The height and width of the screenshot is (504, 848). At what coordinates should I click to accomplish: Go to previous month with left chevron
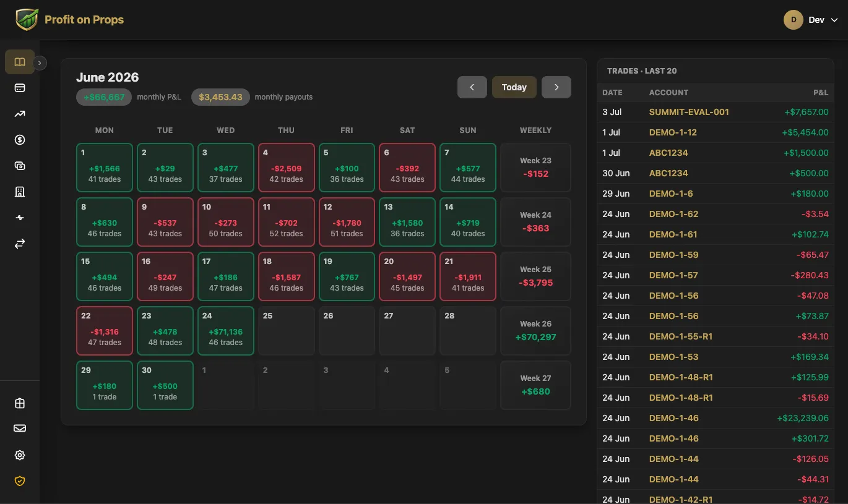tap(472, 87)
